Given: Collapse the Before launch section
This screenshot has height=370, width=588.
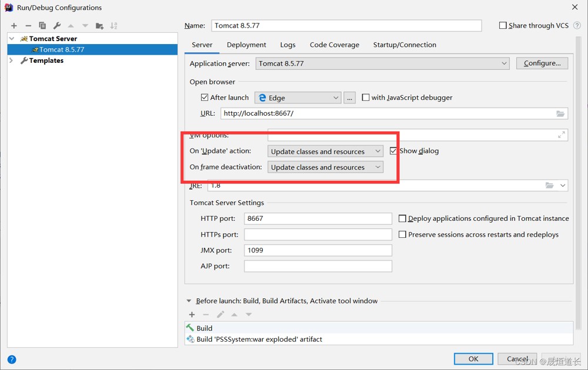Looking at the screenshot, I should [189, 301].
